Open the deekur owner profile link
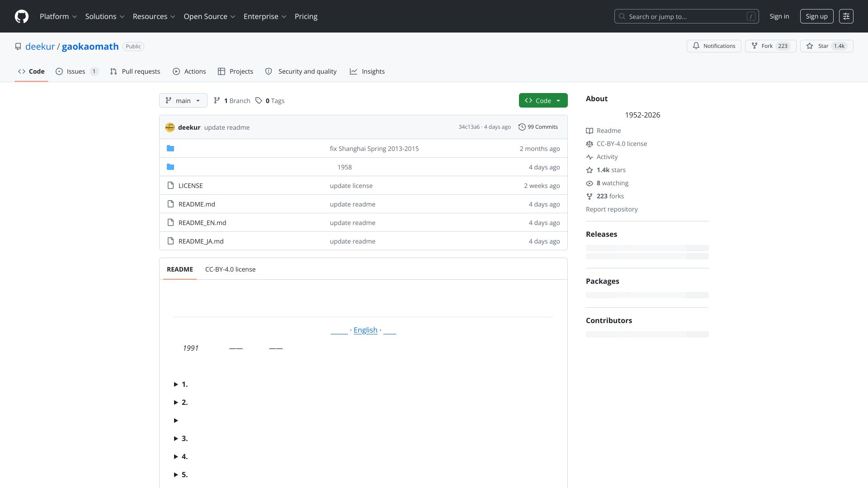Viewport: 868px width, 488px height. point(40,47)
